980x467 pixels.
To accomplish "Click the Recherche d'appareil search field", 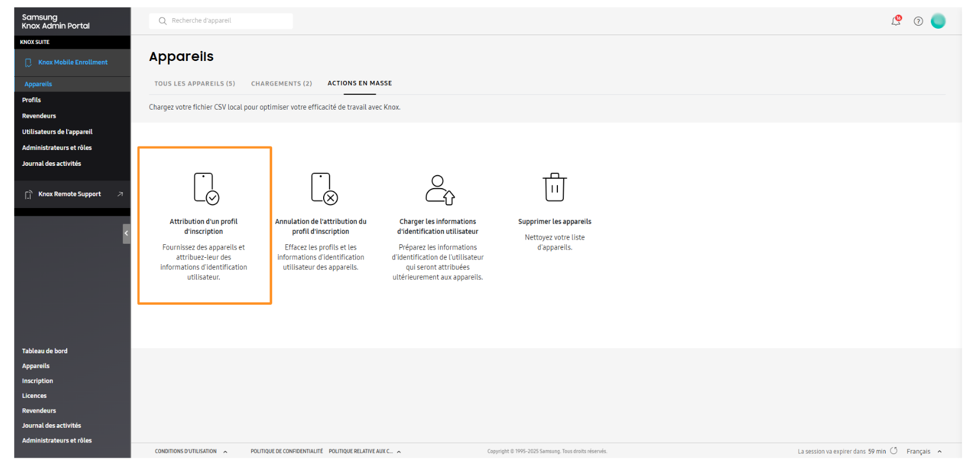I will pos(221,21).
